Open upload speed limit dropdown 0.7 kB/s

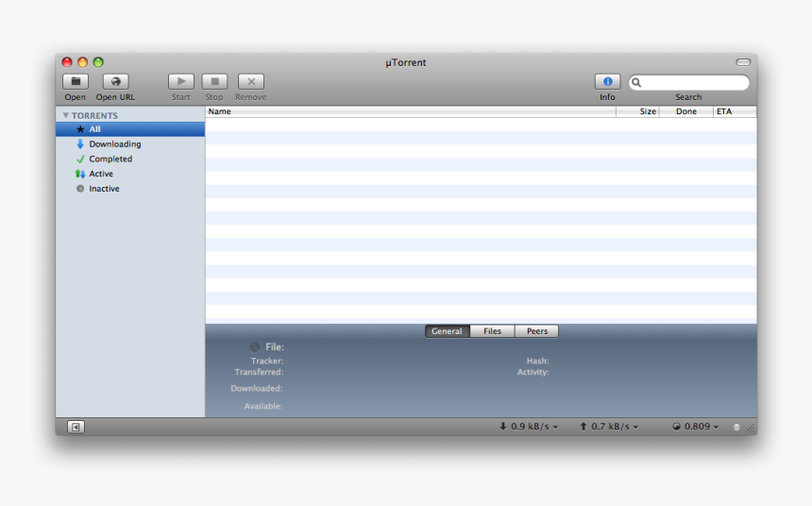[609, 427]
